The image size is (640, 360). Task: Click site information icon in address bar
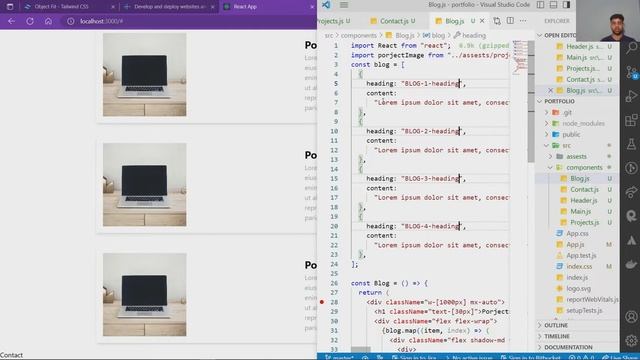(x=71, y=21)
